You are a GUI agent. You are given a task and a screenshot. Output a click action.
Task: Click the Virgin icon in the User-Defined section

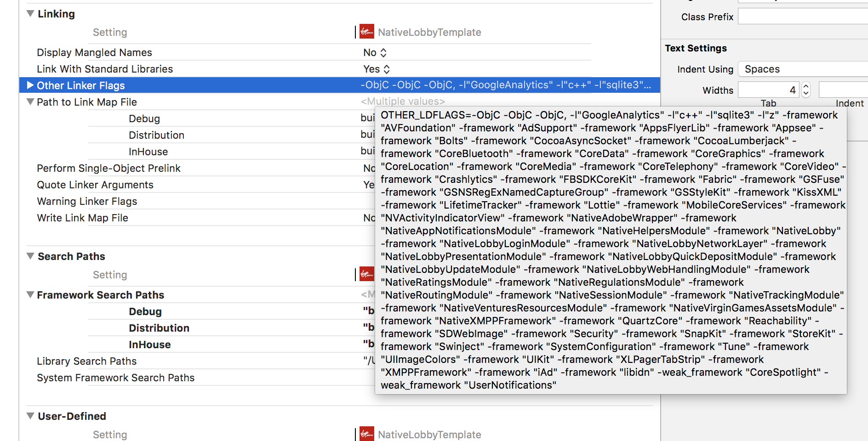tap(366, 434)
